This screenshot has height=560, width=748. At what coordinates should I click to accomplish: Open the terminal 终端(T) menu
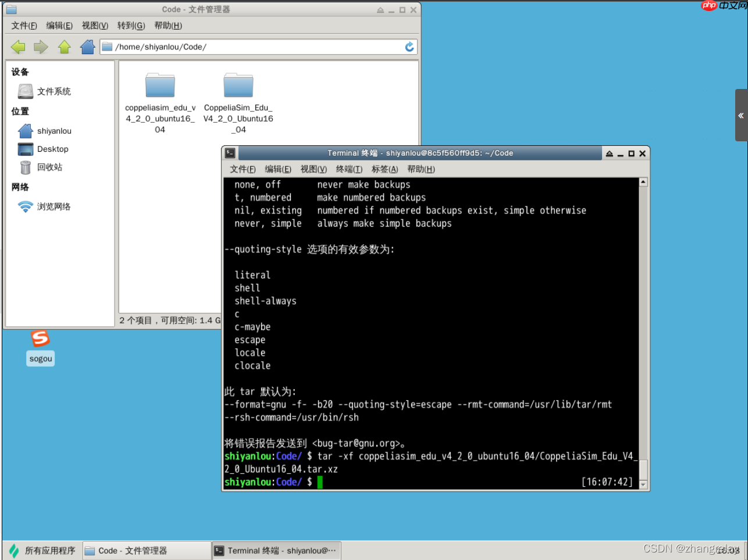pyautogui.click(x=349, y=169)
